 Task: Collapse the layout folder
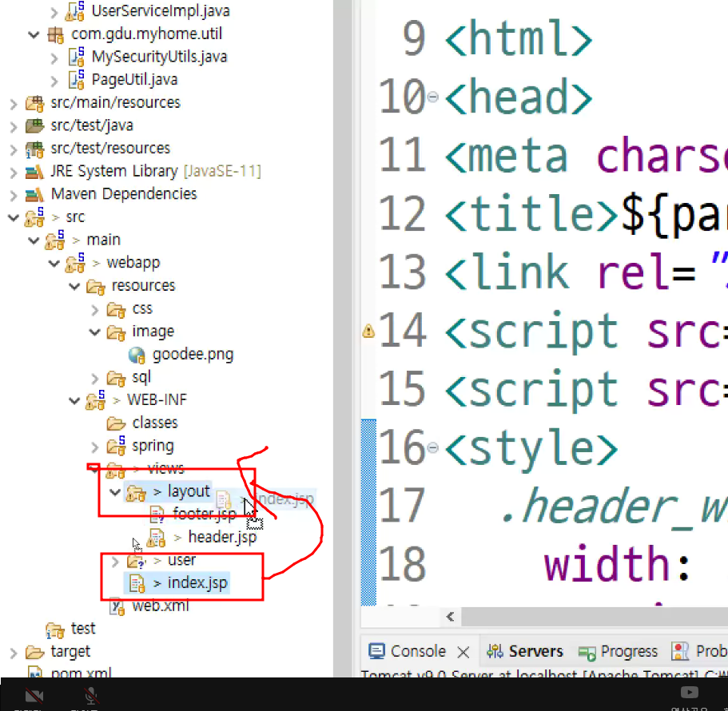point(115,491)
